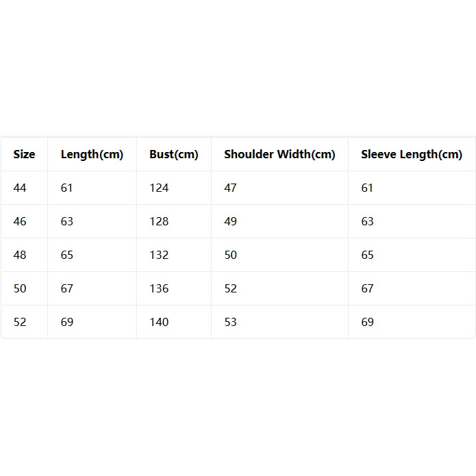This screenshot has width=476, height=476.
Task: Click the Shoulder Width(cm) column header
Action: pyautogui.click(x=279, y=155)
